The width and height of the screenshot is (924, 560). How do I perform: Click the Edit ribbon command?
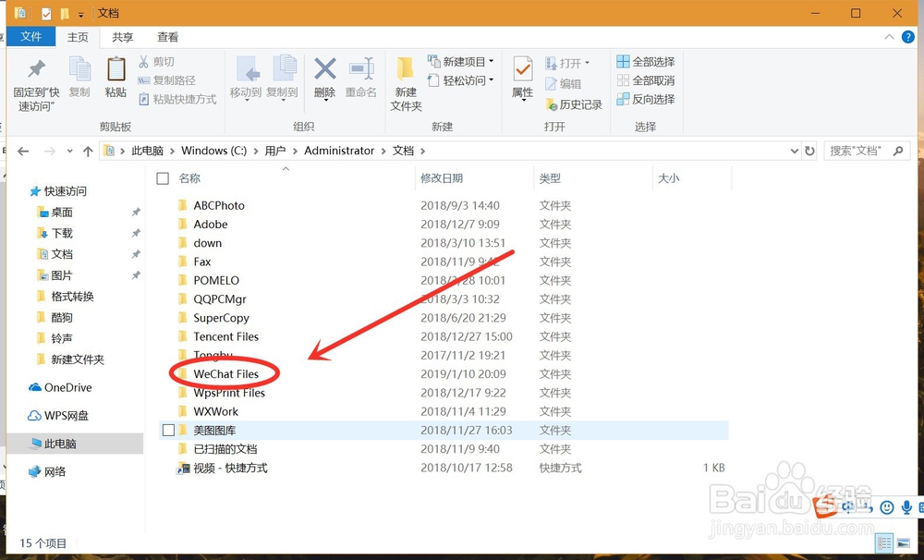pos(564,84)
